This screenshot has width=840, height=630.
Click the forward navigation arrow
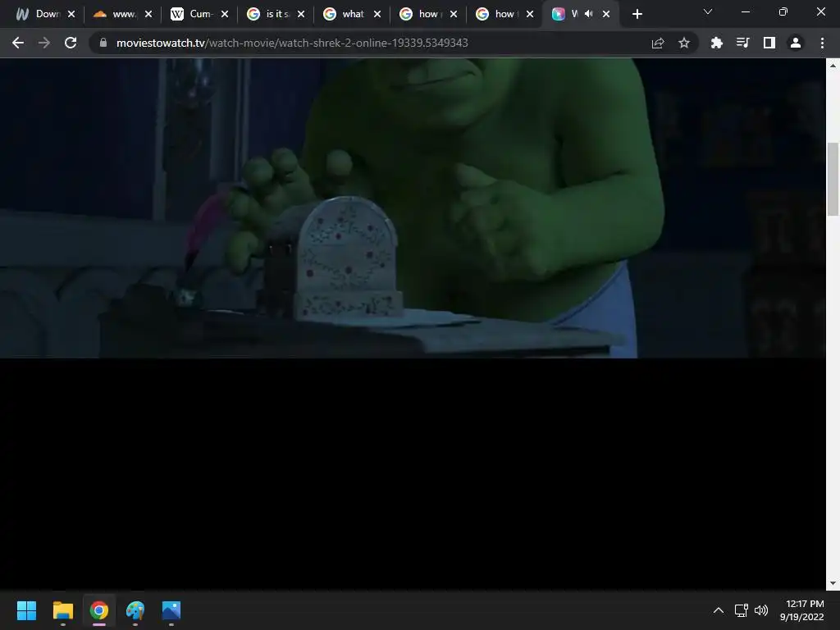[44, 43]
